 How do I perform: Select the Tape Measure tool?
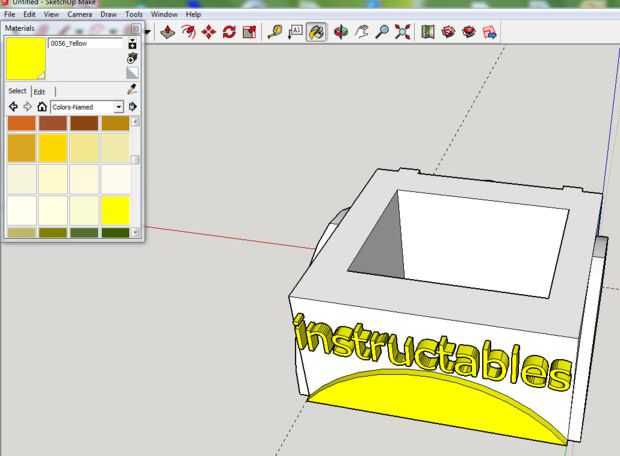275,32
